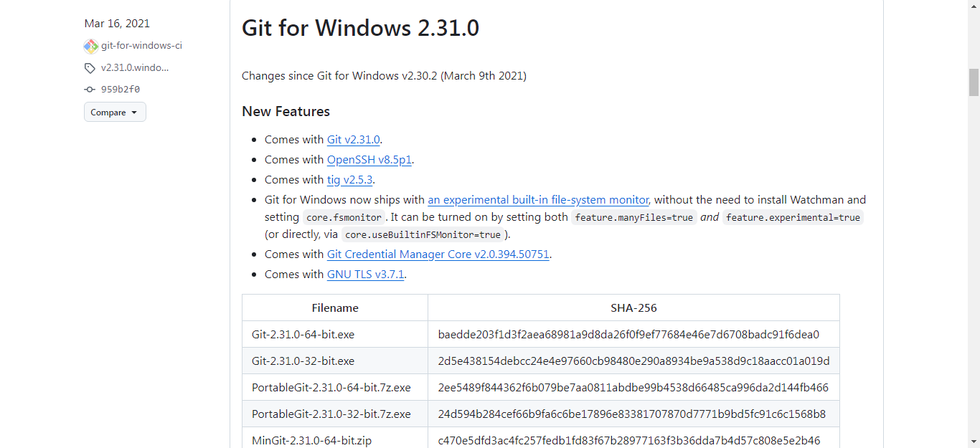
Task: Follow the OpenSSH v8.5p1 link
Action: pyautogui.click(x=369, y=160)
